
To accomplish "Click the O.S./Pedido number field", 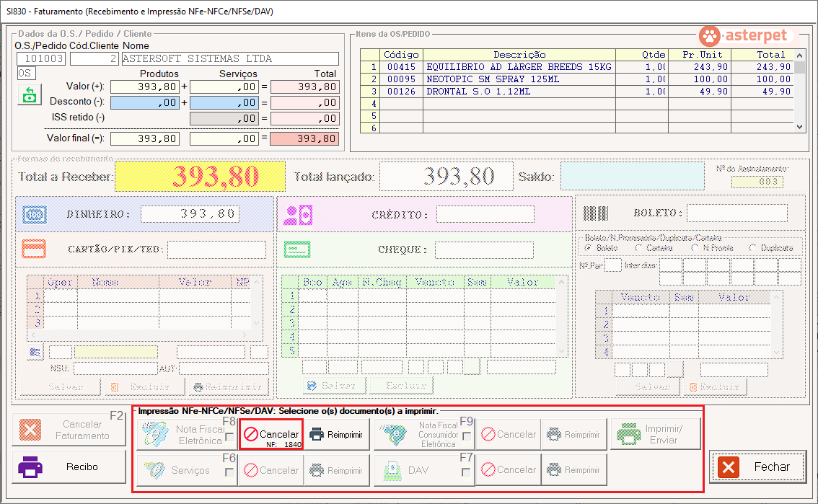I will tap(41, 58).
